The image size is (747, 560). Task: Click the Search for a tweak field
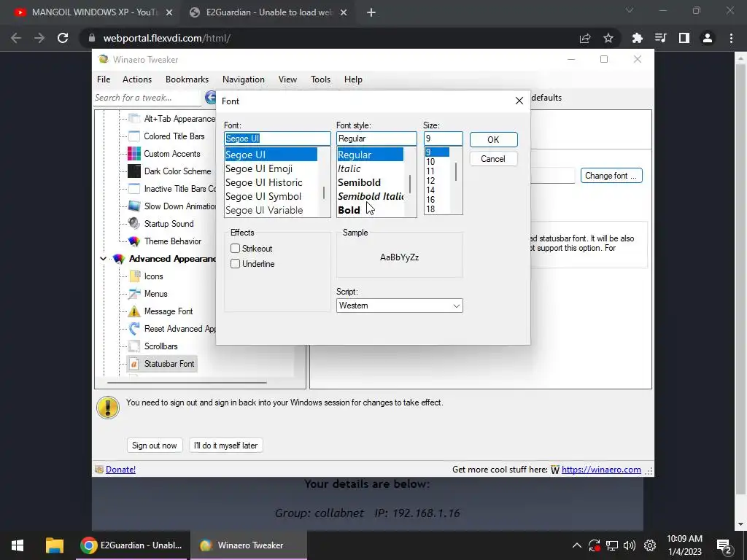pos(147,98)
